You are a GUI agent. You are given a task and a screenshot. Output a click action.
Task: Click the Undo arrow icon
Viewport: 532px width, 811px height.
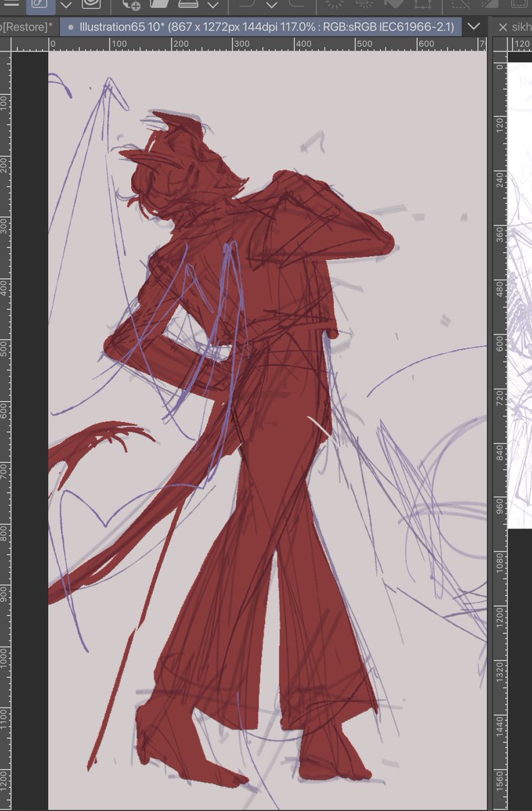[x=247, y=4]
